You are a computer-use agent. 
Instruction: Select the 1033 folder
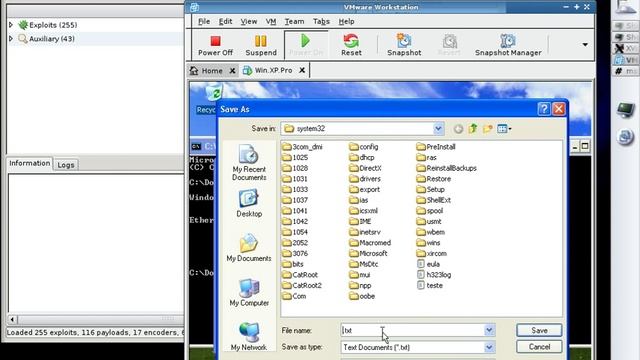(296, 189)
